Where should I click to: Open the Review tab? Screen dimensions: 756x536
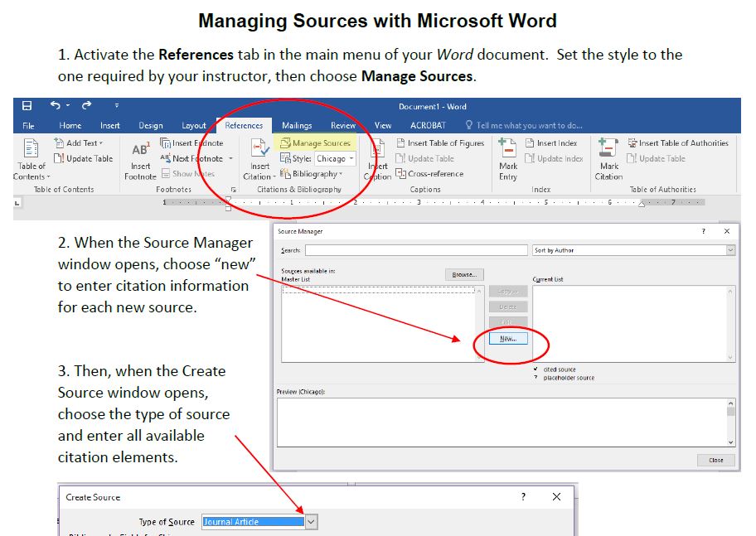343,125
